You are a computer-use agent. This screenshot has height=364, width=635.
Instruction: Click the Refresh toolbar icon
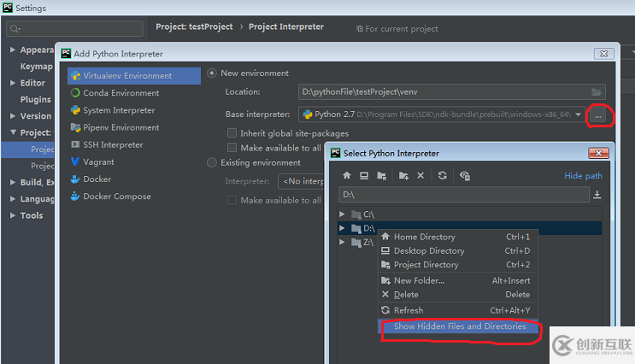click(442, 175)
